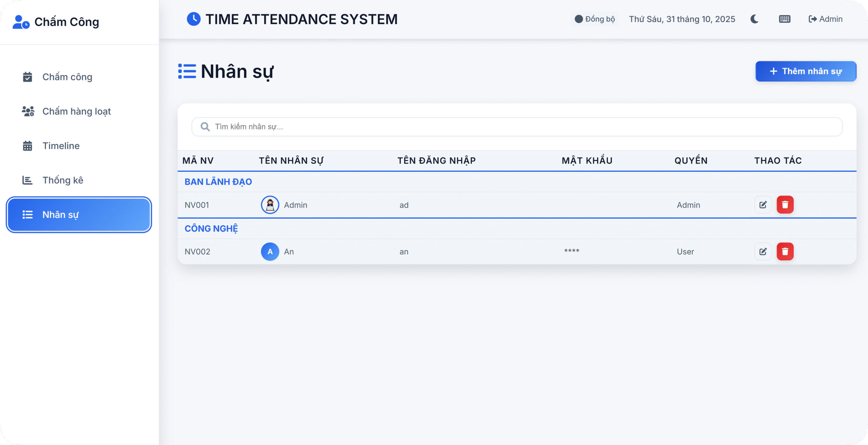Image resolution: width=868 pixels, height=445 pixels.
Task: Click the blue 'A' avatar for An
Action: (270, 252)
